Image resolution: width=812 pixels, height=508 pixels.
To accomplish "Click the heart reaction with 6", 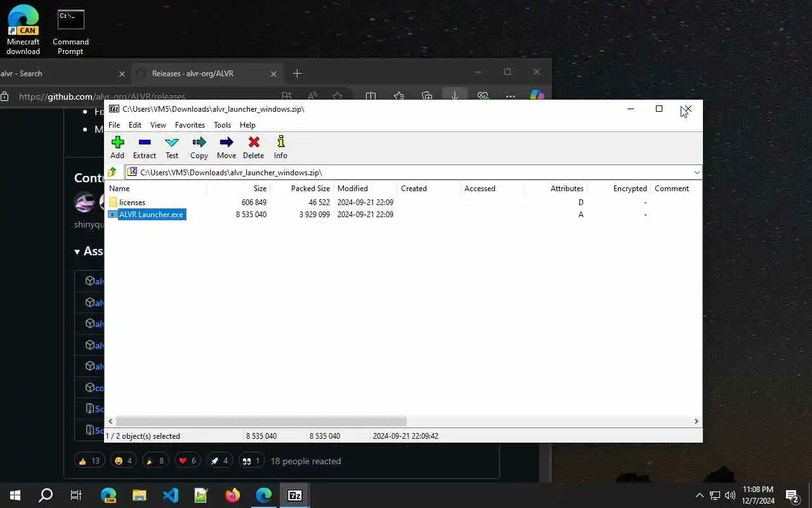I will coord(187,461).
